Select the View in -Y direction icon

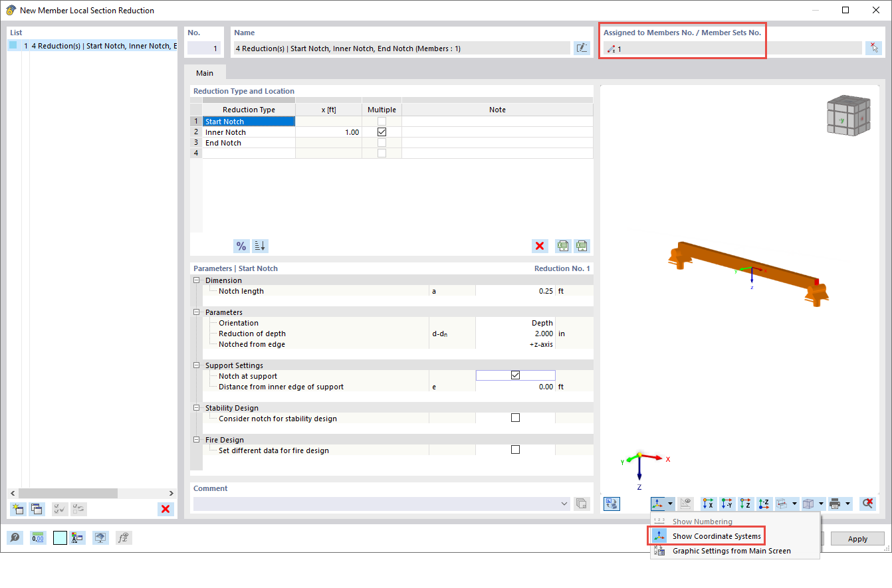pos(726,504)
